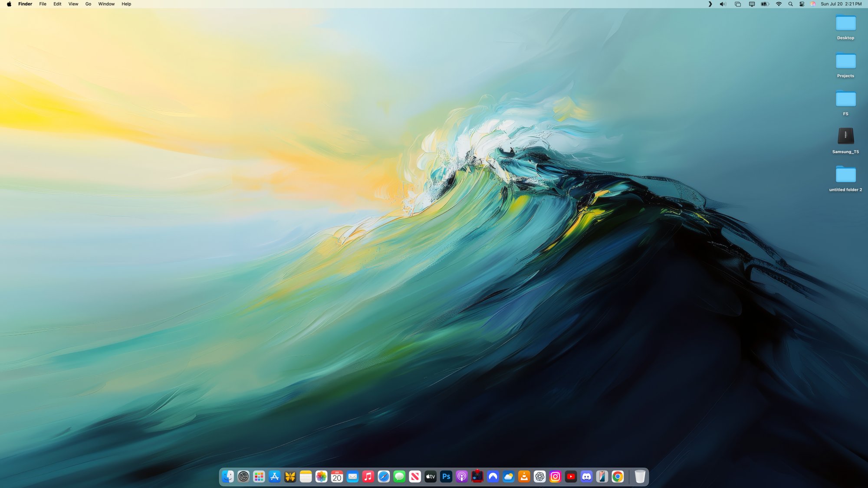Open the Calendar app showing July 20

(x=336, y=477)
